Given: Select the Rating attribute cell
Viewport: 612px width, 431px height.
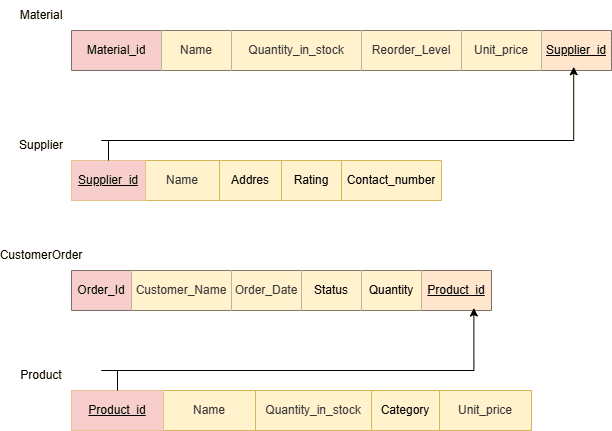Looking at the screenshot, I should point(311,180).
